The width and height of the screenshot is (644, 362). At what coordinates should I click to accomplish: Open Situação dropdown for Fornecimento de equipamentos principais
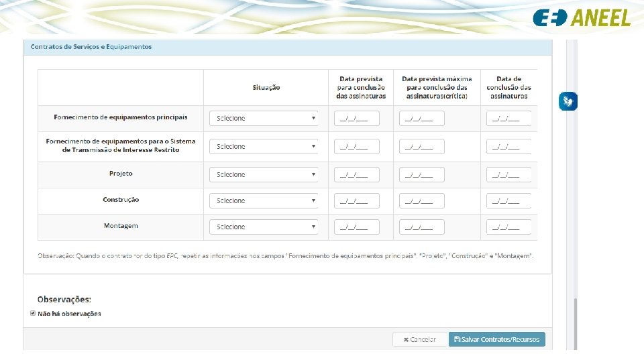[264, 118]
